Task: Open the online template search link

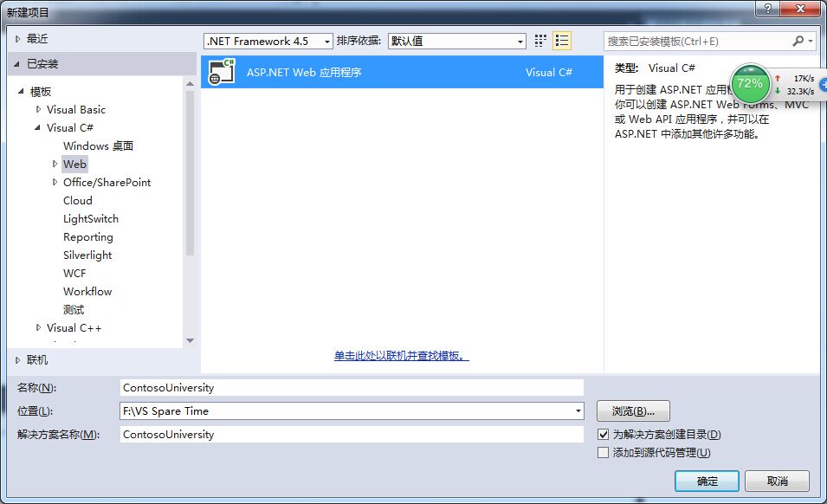Action: 401,356
